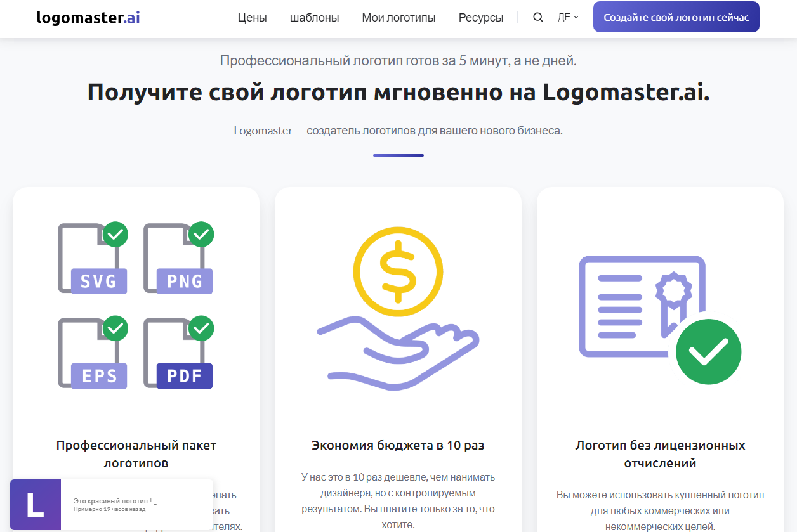Open the Ресурсы menu
This screenshot has width=797, height=532.
pyautogui.click(x=481, y=18)
